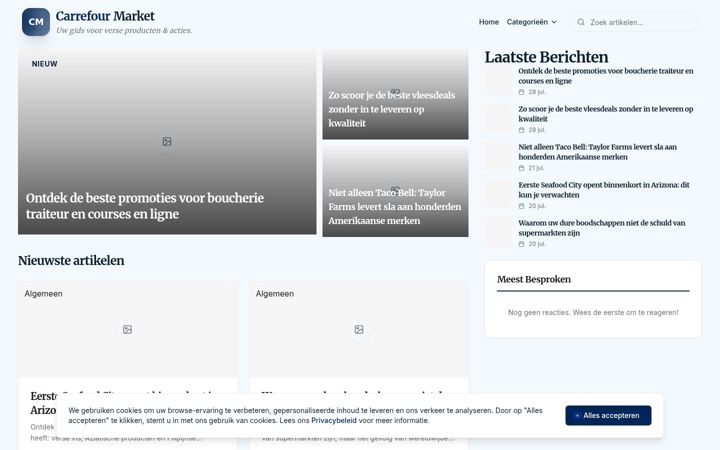Open the Home menu item

[x=489, y=22]
